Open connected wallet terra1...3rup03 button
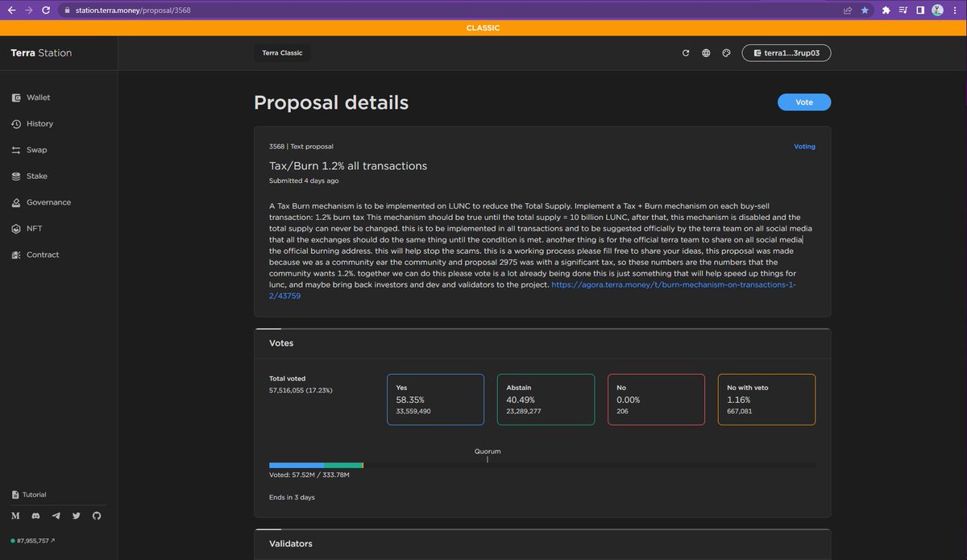 click(x=786, y=53)
